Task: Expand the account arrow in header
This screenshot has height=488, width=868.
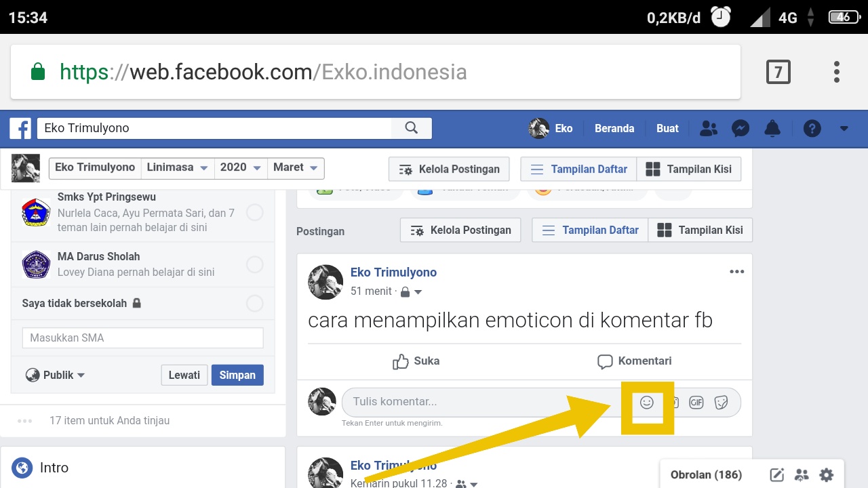Action: 844,128
